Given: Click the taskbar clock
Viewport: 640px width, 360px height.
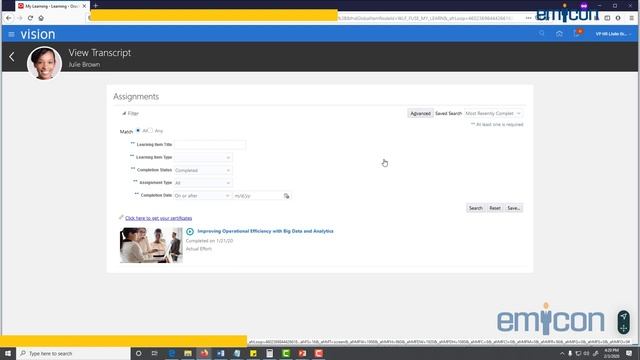Looking at the screenshot, I should (611, 353).
